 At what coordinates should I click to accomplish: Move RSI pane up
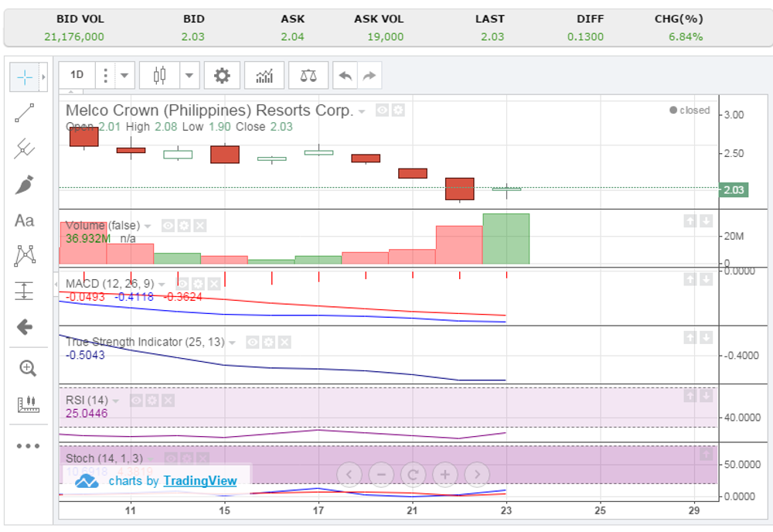click(690, 396)
